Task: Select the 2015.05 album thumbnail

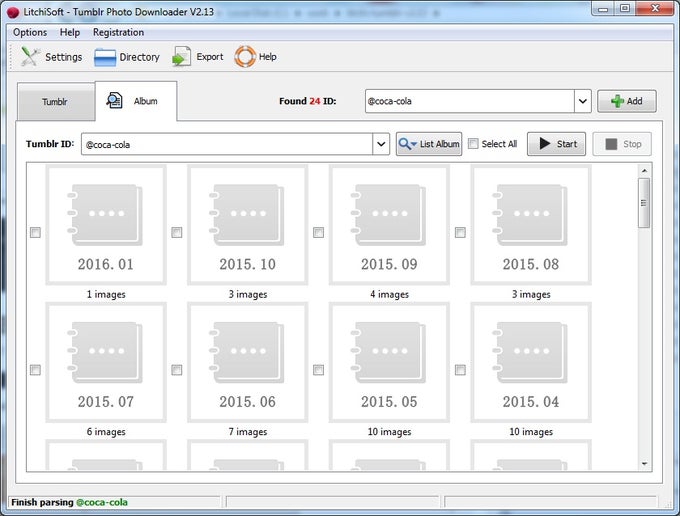Action: point(389,363)
